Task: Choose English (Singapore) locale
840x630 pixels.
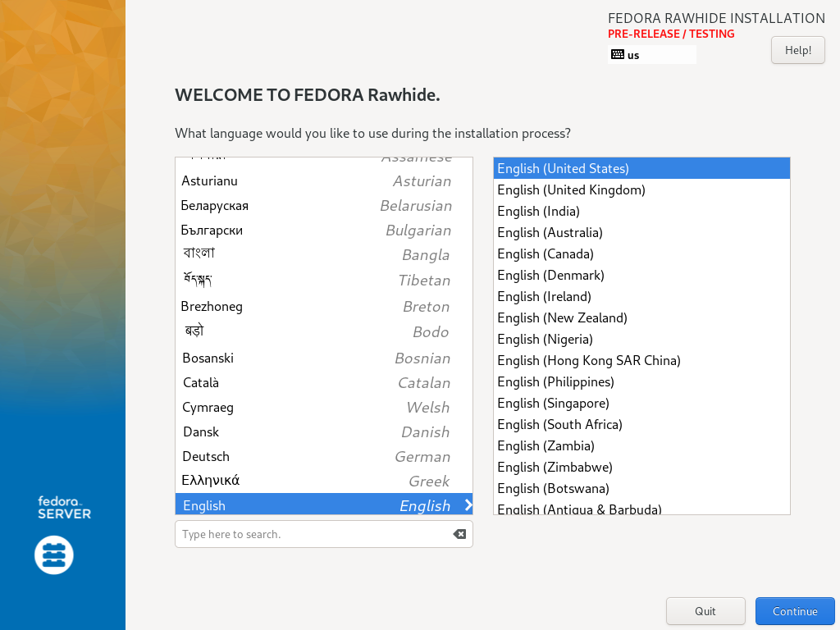Action: (x=641, y=404)
